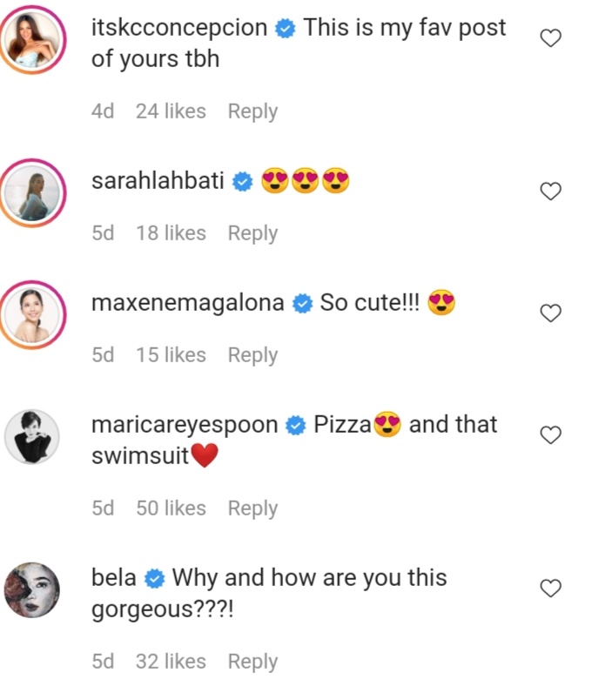The image size is (599, 700).
Task: Reply to itskcconcepcion's comment
Action: click(x=252, y=111)
